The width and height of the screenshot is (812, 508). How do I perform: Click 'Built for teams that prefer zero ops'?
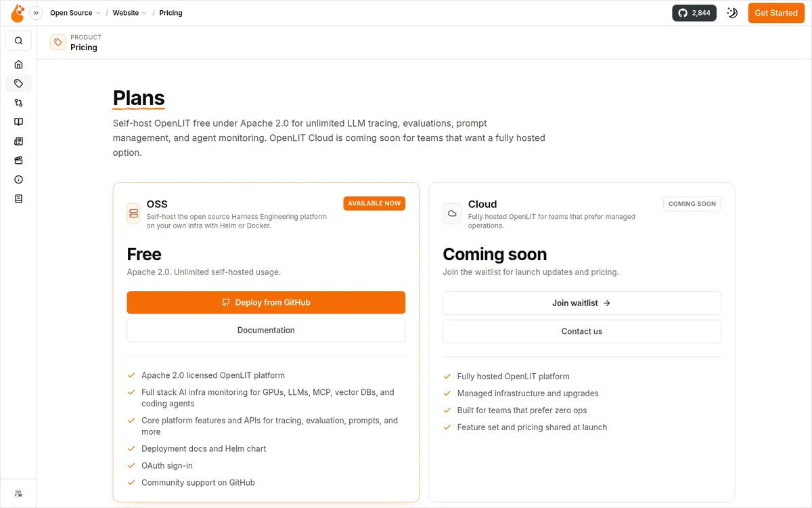point(522,410)
